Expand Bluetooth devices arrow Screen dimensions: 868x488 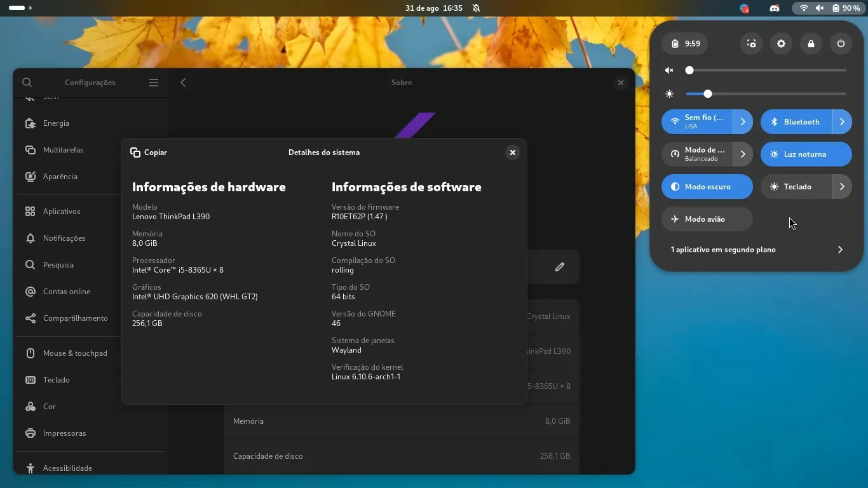point(842,122)
